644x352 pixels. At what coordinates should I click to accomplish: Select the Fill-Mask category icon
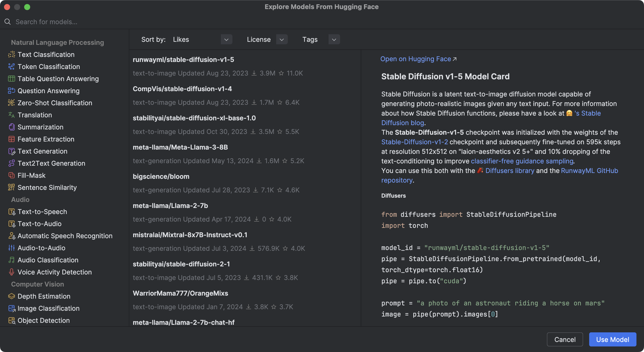pos(12,175)
